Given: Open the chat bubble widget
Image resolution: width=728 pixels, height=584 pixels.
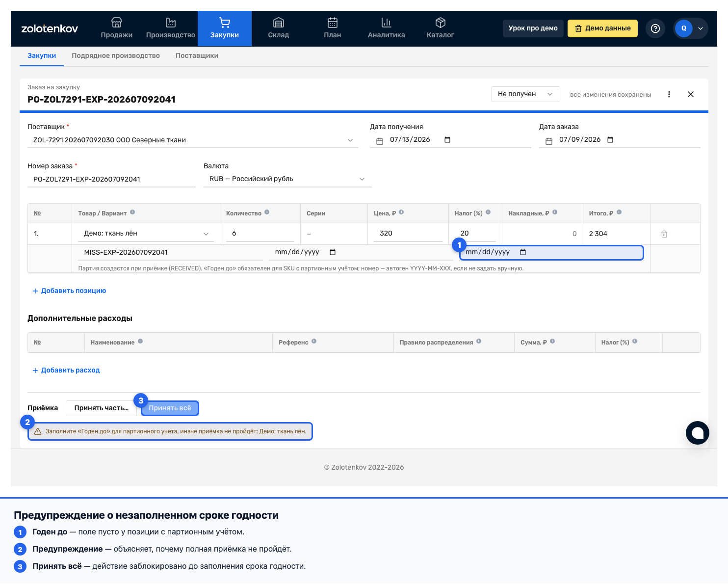Looking at the screenshot, I should (698, 433).
